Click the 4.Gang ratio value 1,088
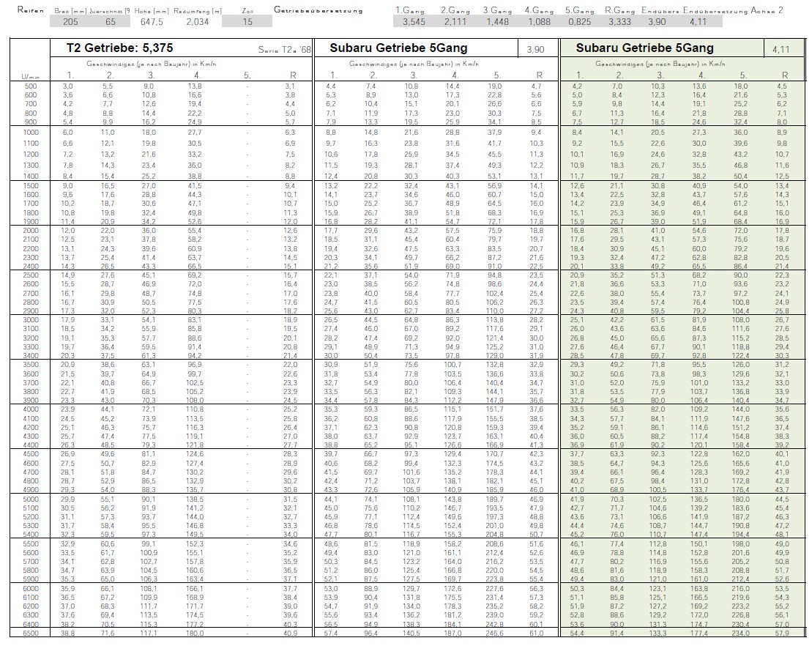The height and width of the screenshot is (646, 812). coord(539,22)
